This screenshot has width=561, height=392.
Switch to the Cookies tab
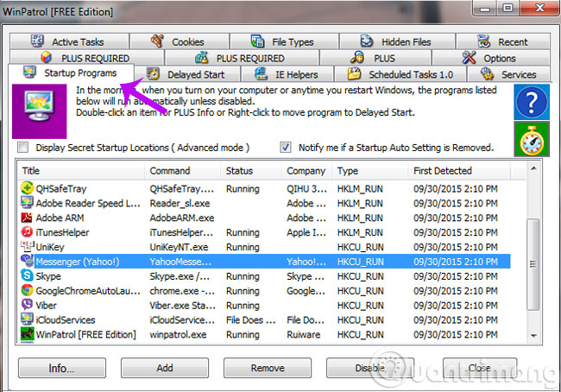[180, 41]
